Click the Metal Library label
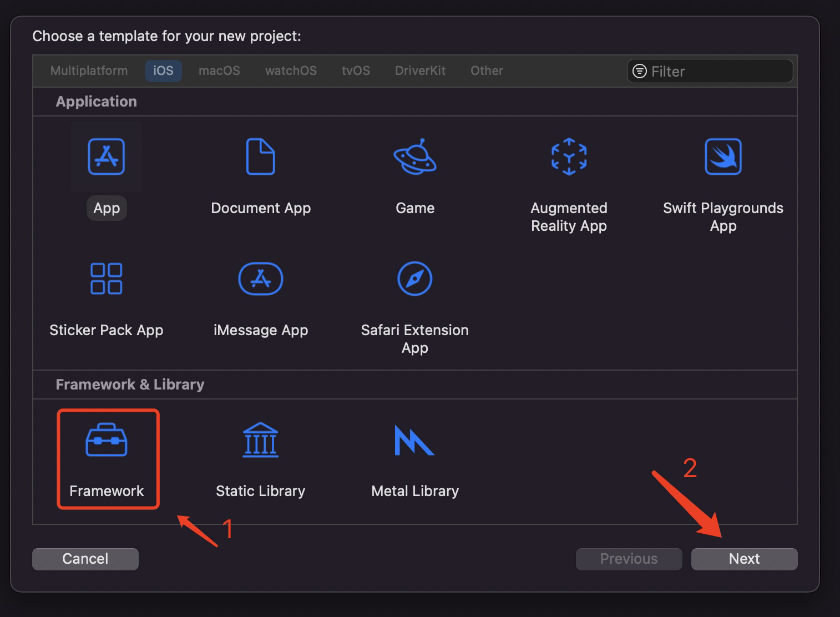This screenshot has width=840, height=617. coord(415,491)
